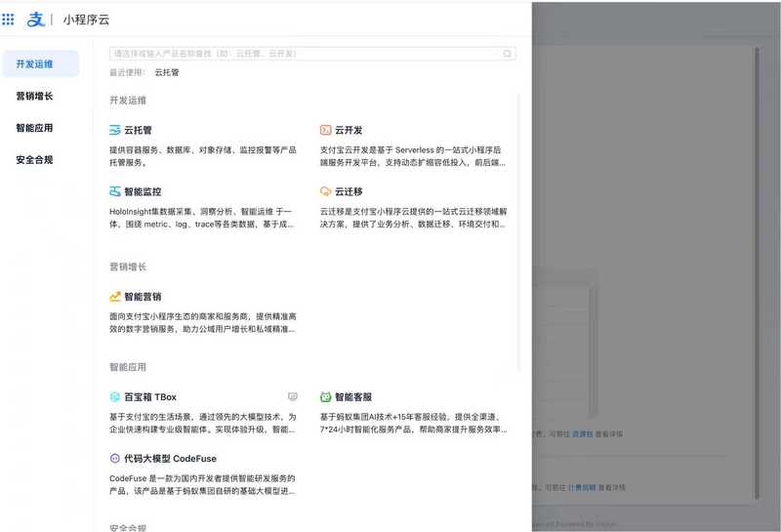Click the 云托管 product icon
The image size is (781, 532).
click(115, 130)
